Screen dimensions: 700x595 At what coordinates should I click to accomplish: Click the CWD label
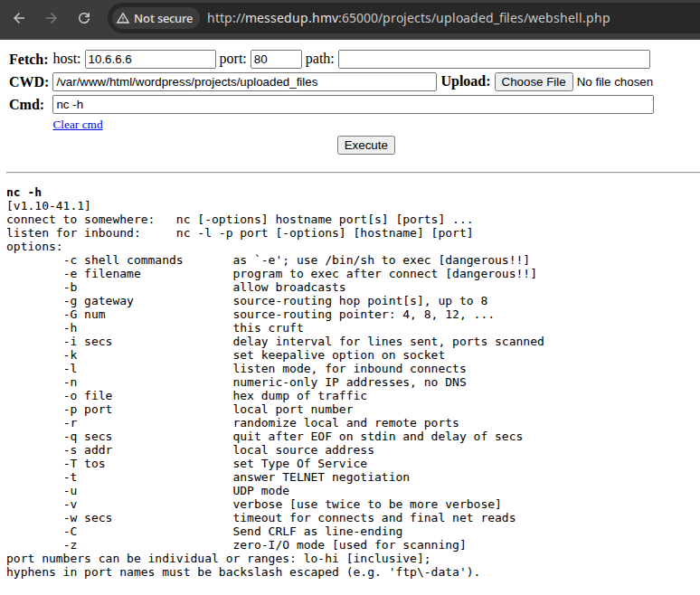(x=27, y=82)
